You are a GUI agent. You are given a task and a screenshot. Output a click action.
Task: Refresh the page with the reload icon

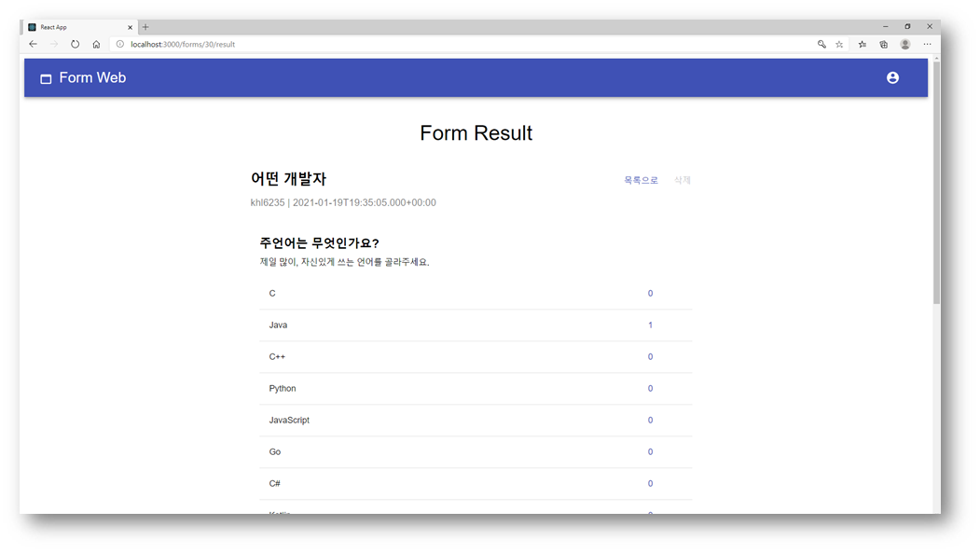tap(75, 44)
